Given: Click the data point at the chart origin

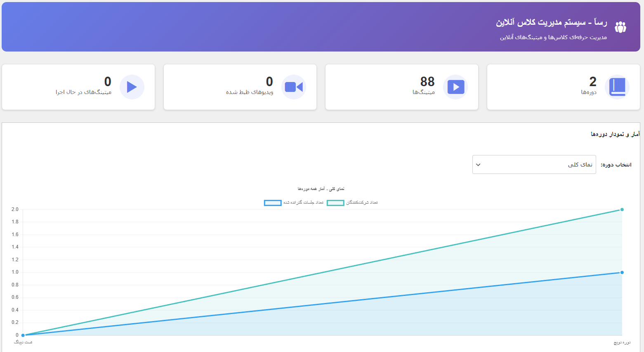Looking at the screenshot, I should coord(23,335).
